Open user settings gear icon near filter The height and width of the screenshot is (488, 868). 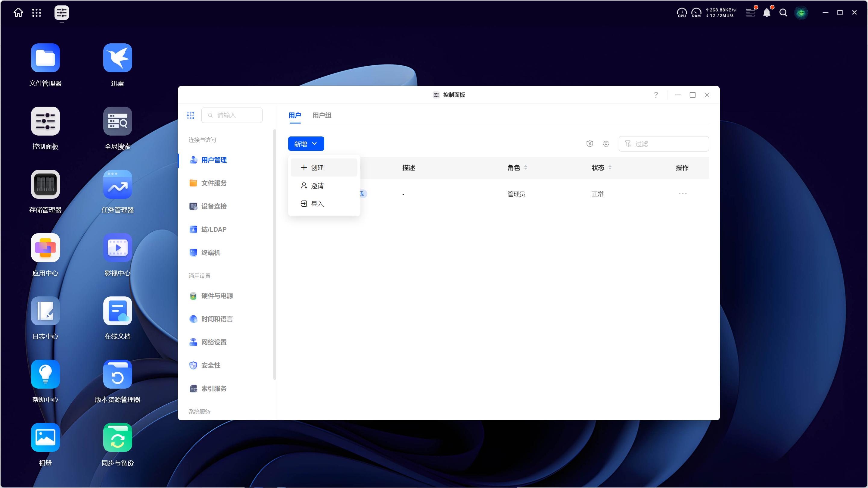pos(606,144)
